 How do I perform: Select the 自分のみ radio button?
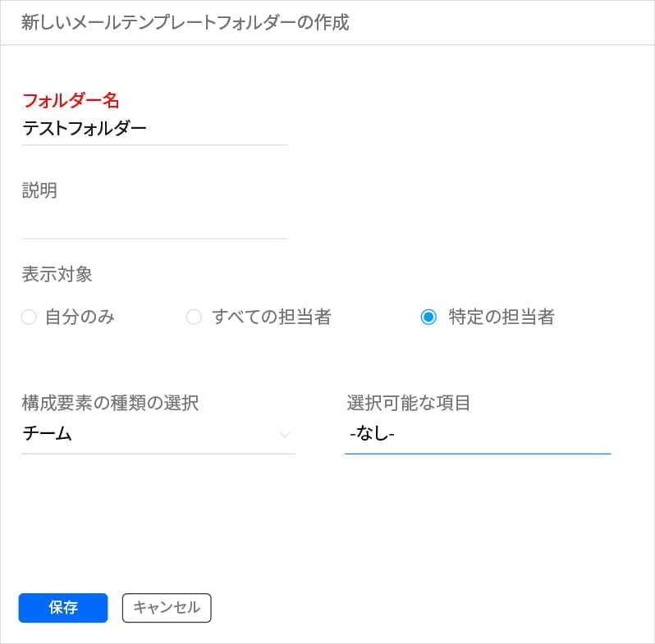pyautogui.click(x=29, y=317)
